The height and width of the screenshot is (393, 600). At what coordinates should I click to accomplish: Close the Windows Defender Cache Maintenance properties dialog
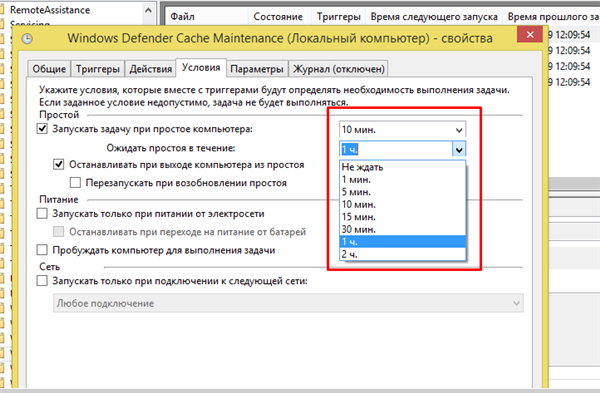click(x=530, y=34)
